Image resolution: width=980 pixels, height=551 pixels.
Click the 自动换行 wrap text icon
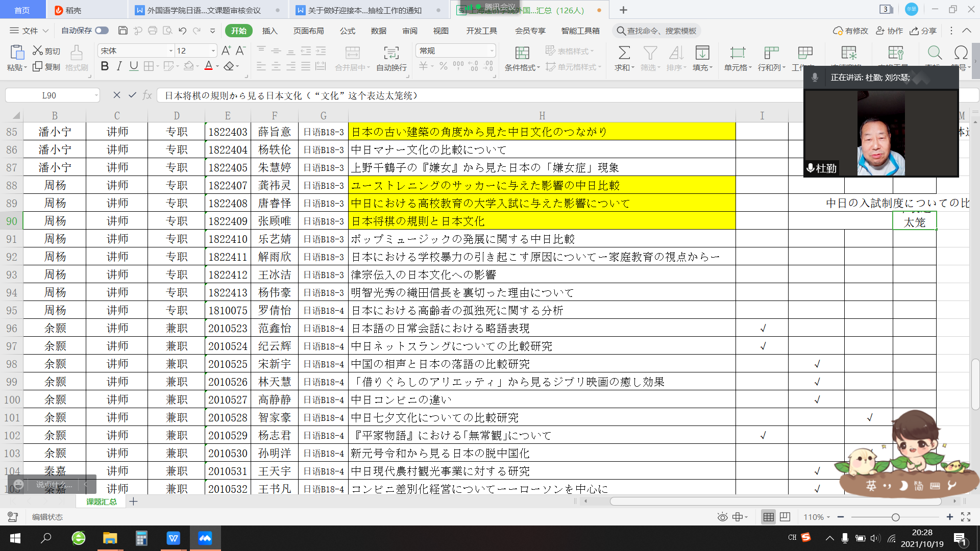391,53
